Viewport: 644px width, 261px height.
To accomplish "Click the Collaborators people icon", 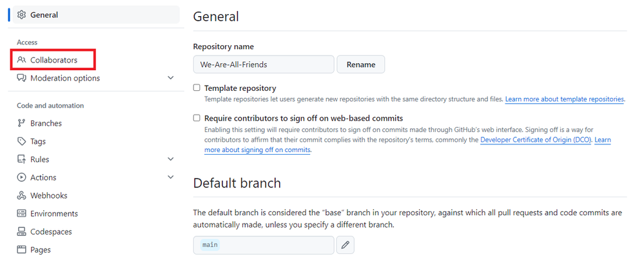I will pos(22,60).
